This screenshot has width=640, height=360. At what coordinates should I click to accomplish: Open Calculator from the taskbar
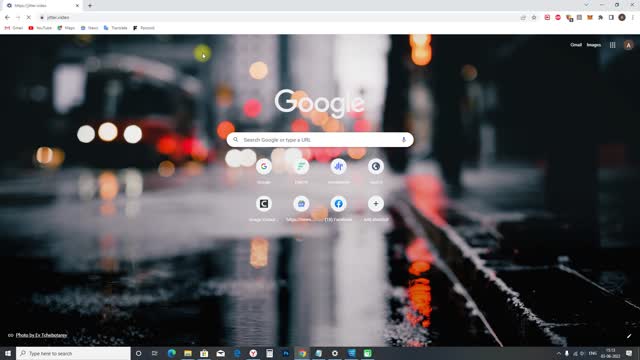point(269,353)
